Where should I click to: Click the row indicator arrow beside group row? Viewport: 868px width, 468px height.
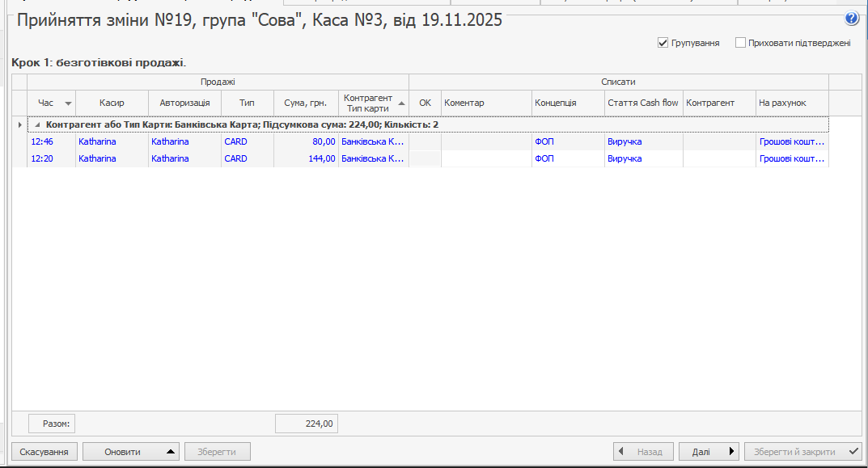point(19,125)
